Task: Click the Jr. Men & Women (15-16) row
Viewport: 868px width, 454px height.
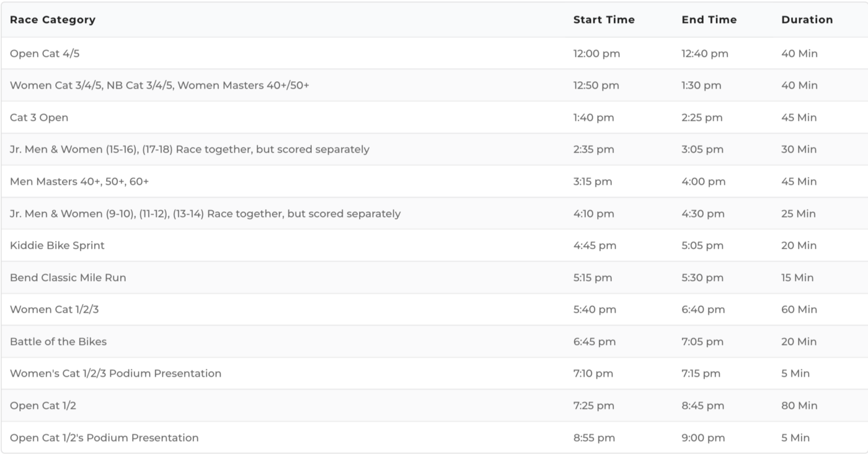Action: [x=434, y=149]
